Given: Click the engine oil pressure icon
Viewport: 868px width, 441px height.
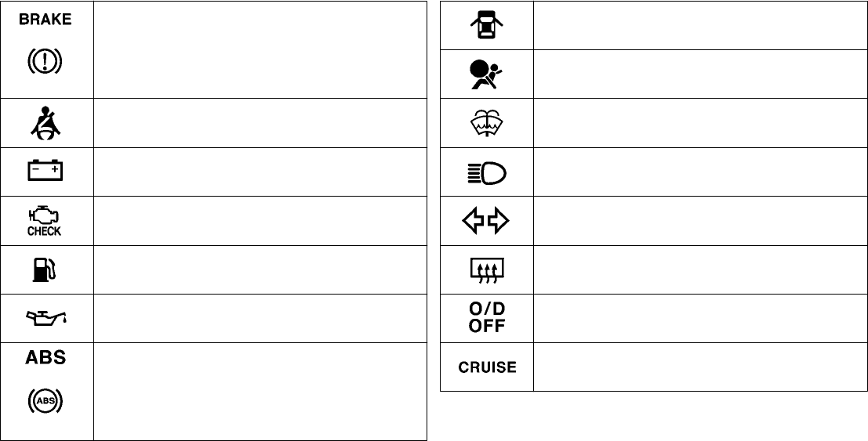Looking at the screenshot, I should 46,318.
